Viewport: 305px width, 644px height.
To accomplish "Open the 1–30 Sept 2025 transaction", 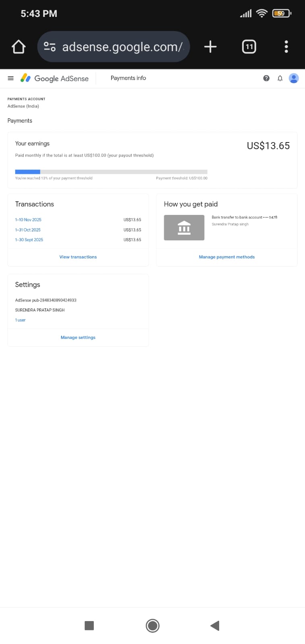I will click(x=29, y=240).
